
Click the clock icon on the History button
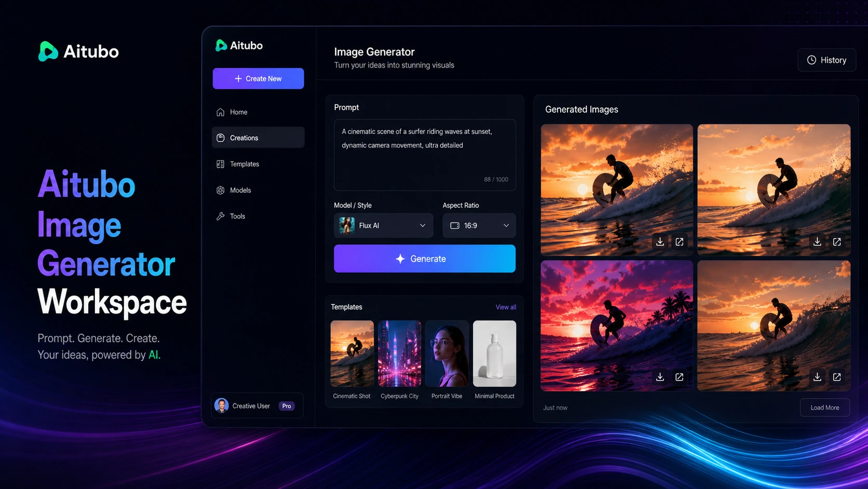coord(811,60)
